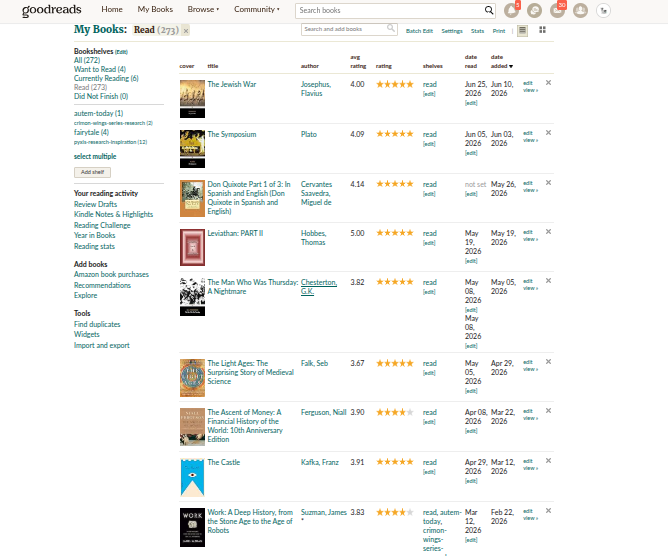Open Kindle Notes & Highlights
Image resolution: width=668 pixels, height=556 pixels.
(113, 214)
